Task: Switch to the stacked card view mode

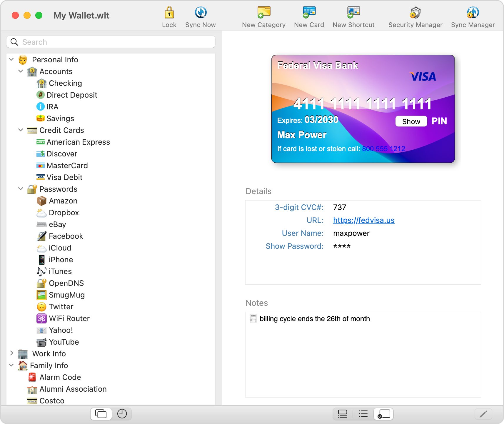Action: (x=343, y=414)
